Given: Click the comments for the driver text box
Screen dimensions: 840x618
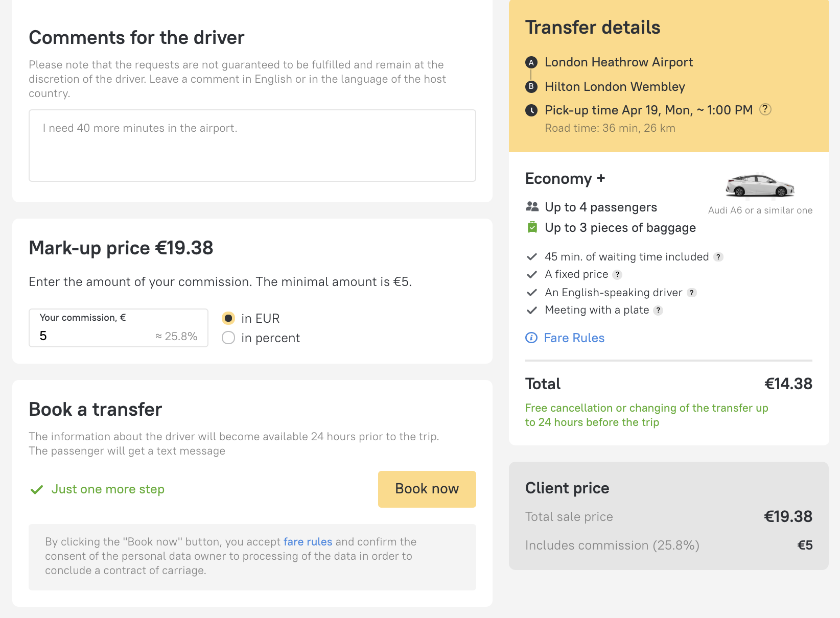Looking at the screenshot, I should 252,146.
